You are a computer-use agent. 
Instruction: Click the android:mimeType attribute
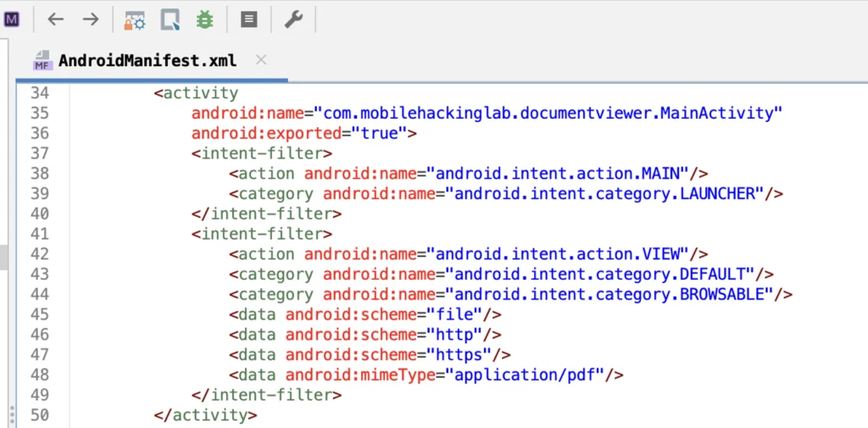click(360, 375)
